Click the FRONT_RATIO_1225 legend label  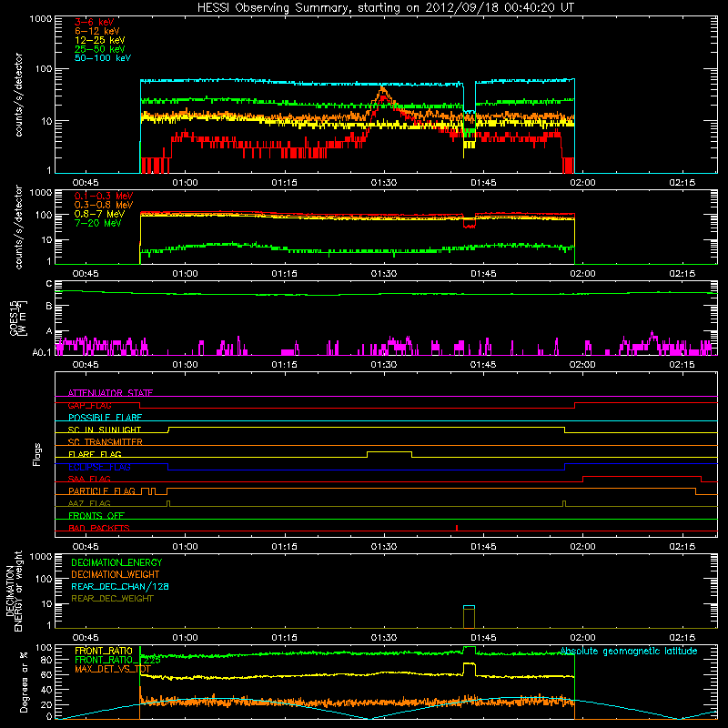[117, 661]
